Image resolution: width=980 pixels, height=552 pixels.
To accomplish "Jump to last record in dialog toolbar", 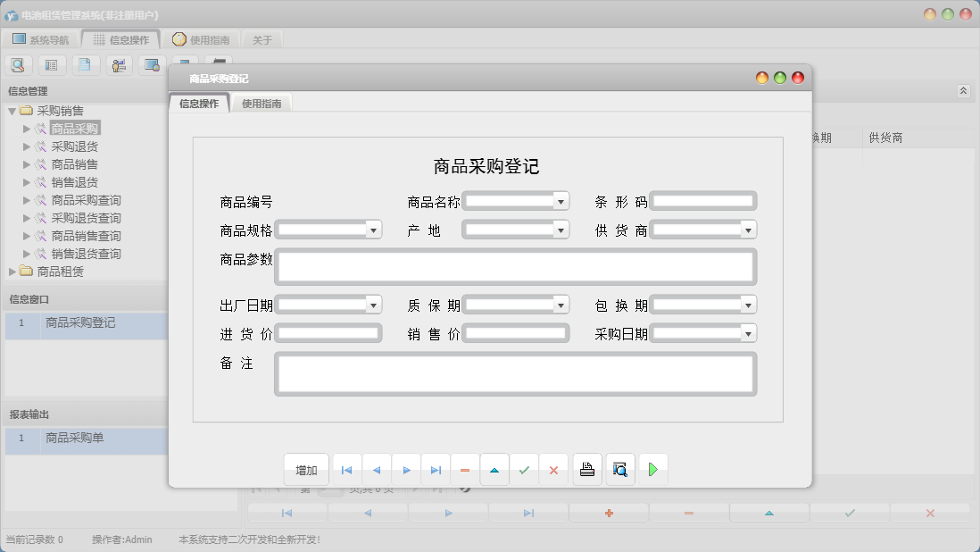I will pyautogui.click(x=436, y=470).
